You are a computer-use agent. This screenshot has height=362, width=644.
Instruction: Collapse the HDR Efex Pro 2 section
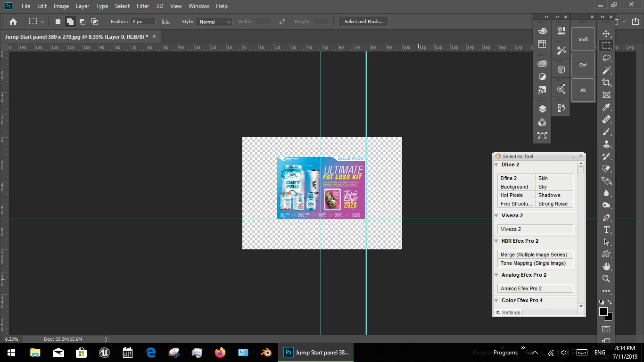[496, 241]
